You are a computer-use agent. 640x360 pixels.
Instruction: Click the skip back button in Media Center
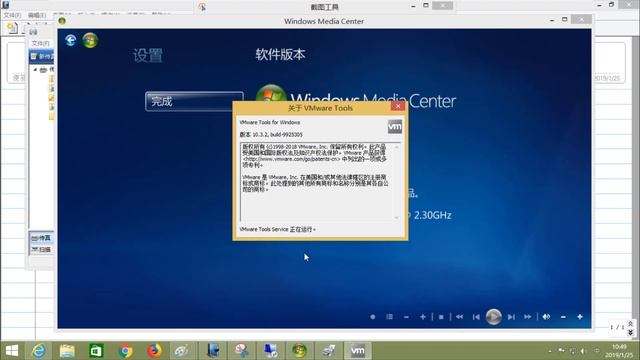pos(476,317)
